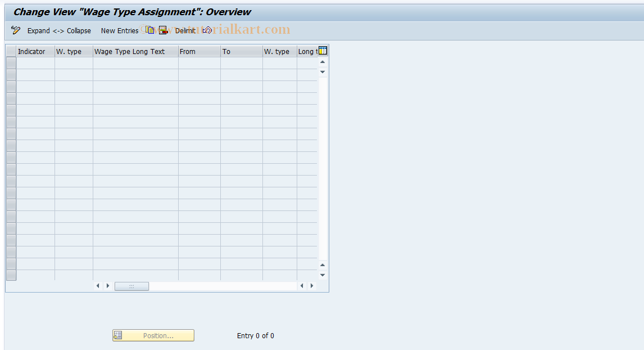Click the Position... button
This screenshot has width=644, height=350.
coord(153,335)
